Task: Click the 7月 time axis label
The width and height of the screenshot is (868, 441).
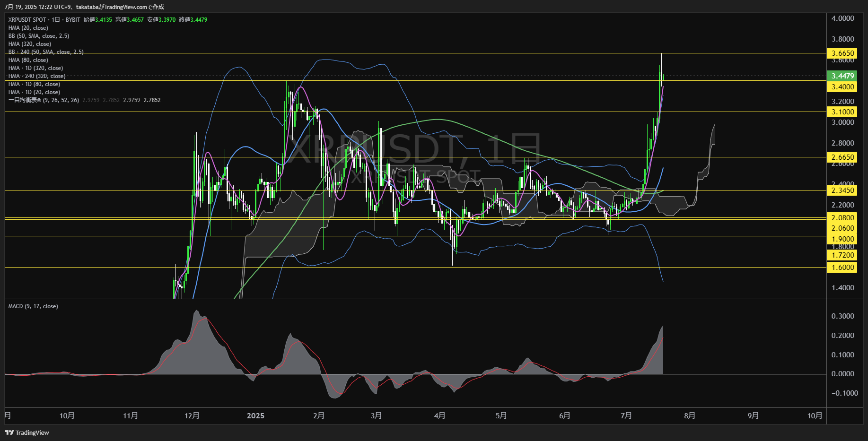Action: pyautogui.click(x=626, y=416)
